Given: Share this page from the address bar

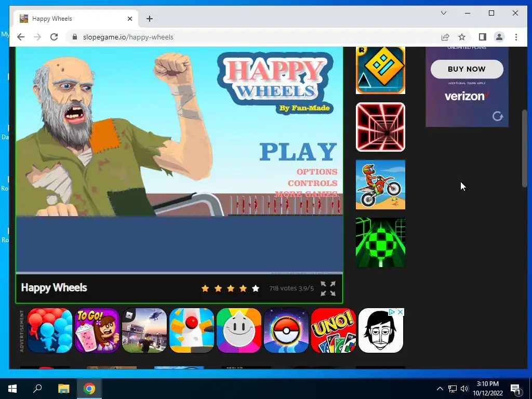Looking at the screenshot, I should [445, 37].
